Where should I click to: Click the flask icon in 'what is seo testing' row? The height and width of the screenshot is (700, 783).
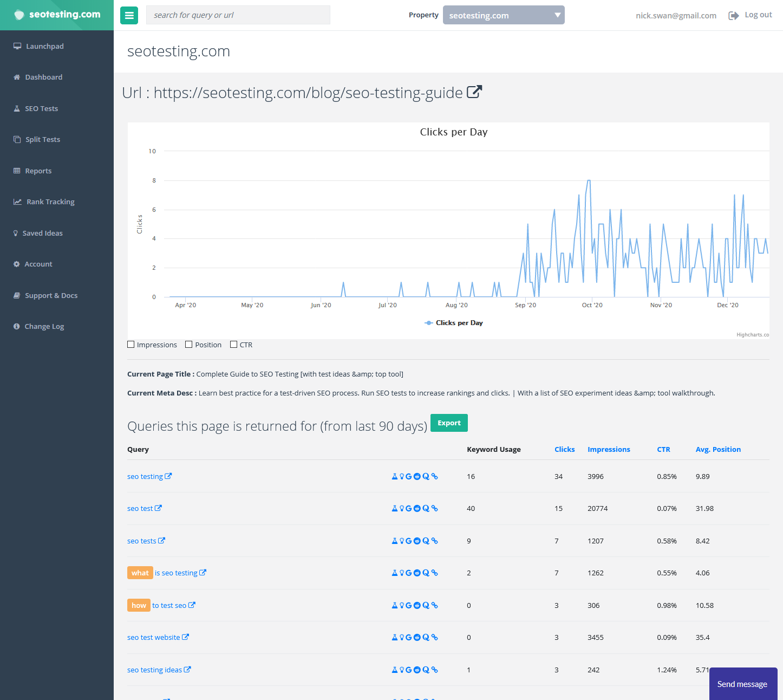395,573
